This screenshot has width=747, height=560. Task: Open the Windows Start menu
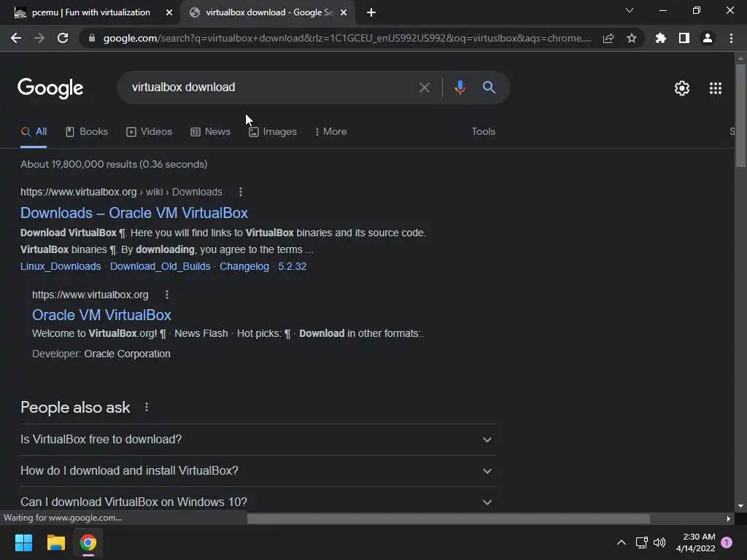tap(23, 542)
